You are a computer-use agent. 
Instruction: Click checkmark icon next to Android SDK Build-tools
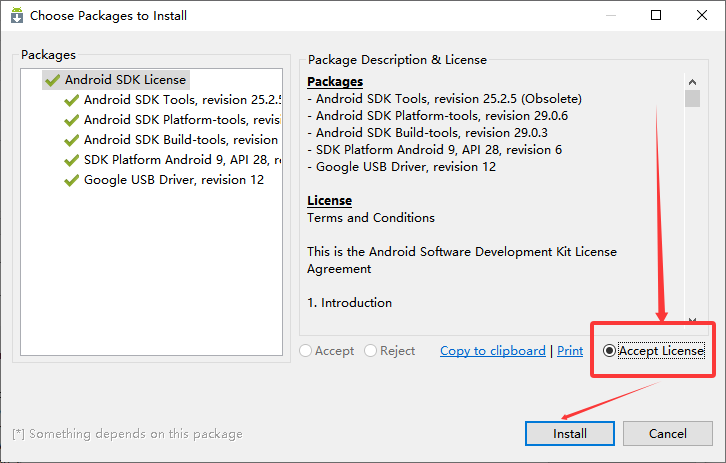tap(71, 140)
